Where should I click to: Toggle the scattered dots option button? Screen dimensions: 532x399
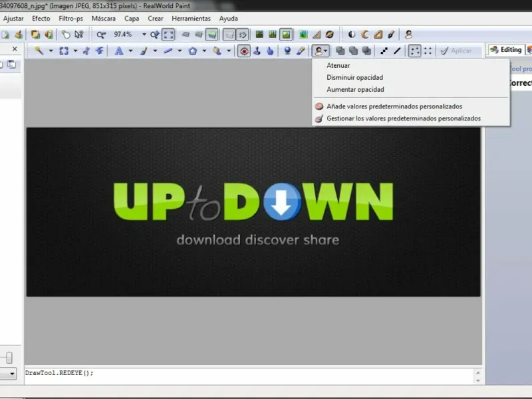(x=414, y=51)
